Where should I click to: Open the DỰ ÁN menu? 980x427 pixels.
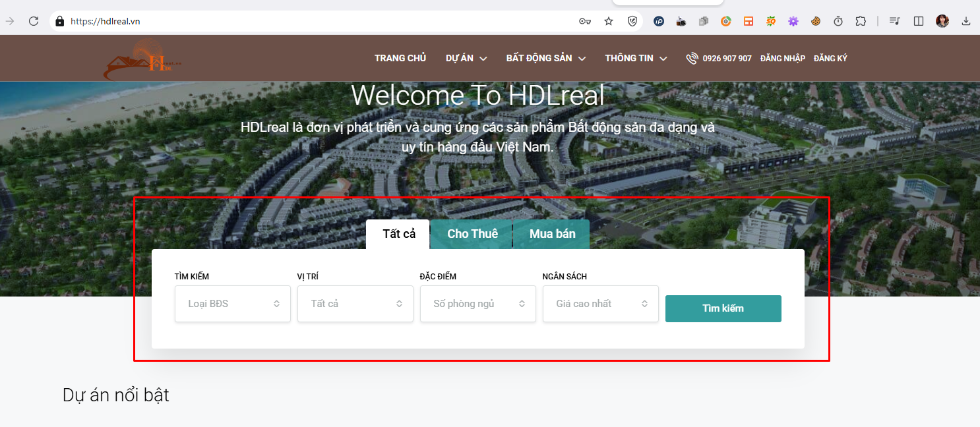(460, 58)
